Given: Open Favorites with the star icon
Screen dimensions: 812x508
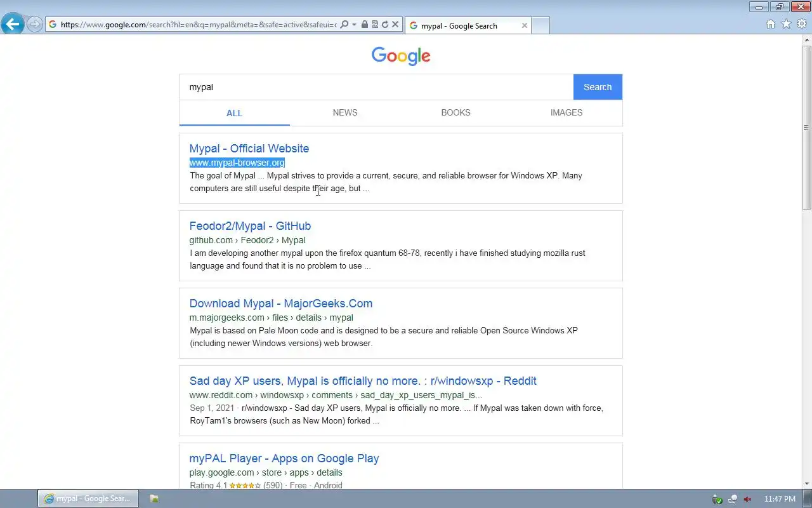Looking at the screenshot, I should (786, 24).
